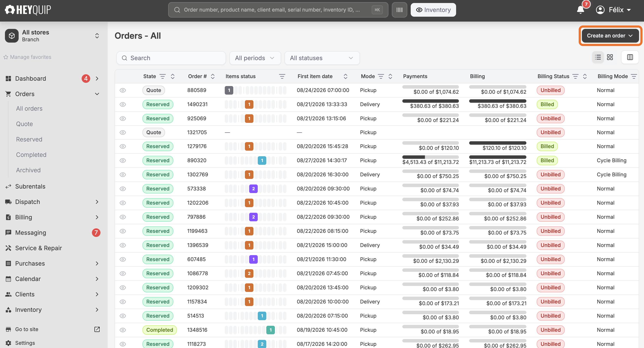Open external link icon beside Go to site
The width and height of the screenshot is (644, 348).
pyautogui.click(x=97, y=329)
